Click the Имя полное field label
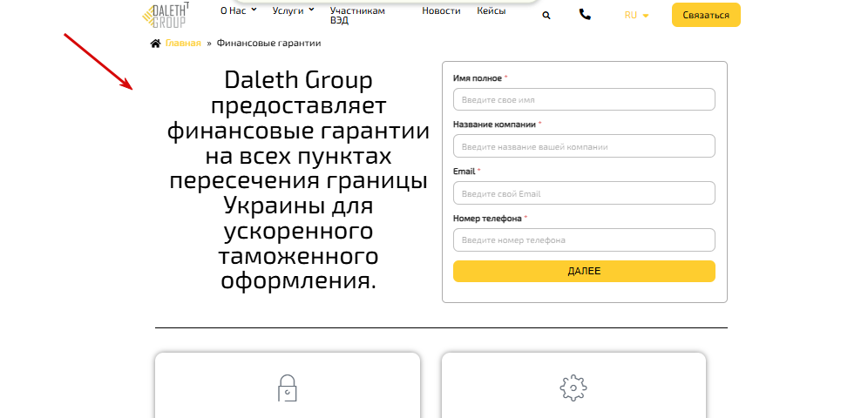 pyautogui.click(x=478, y=78)
